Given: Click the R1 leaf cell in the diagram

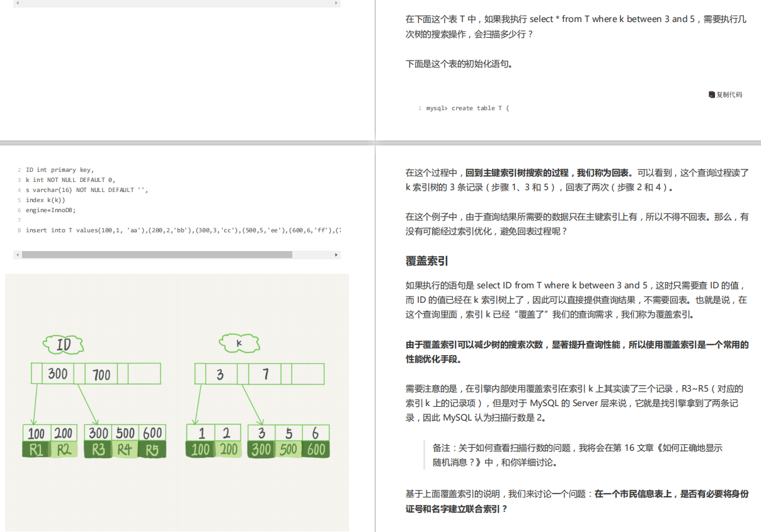Looking at the screenshot, I should pos(36,450).
